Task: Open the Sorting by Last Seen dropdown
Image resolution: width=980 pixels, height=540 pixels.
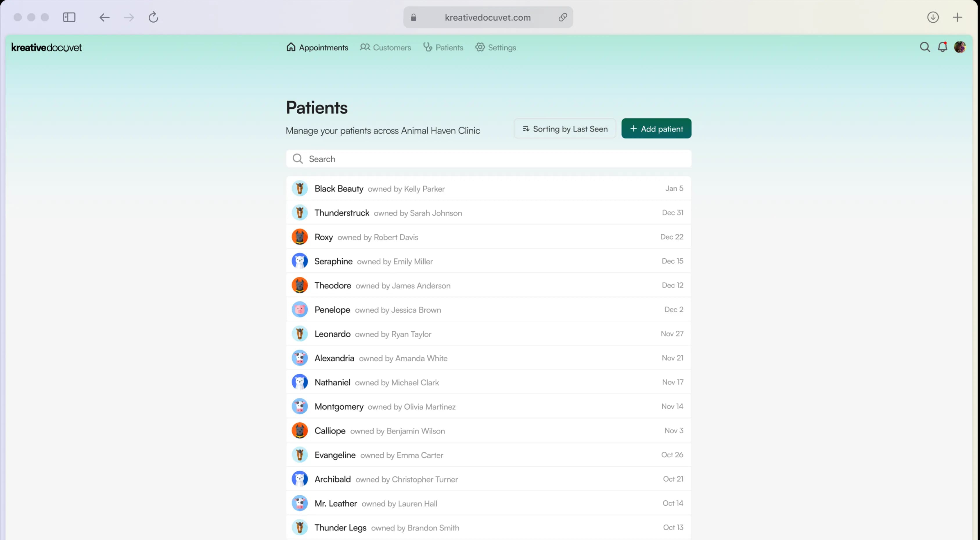Action: pyautogui.click(x=564, y=129)
